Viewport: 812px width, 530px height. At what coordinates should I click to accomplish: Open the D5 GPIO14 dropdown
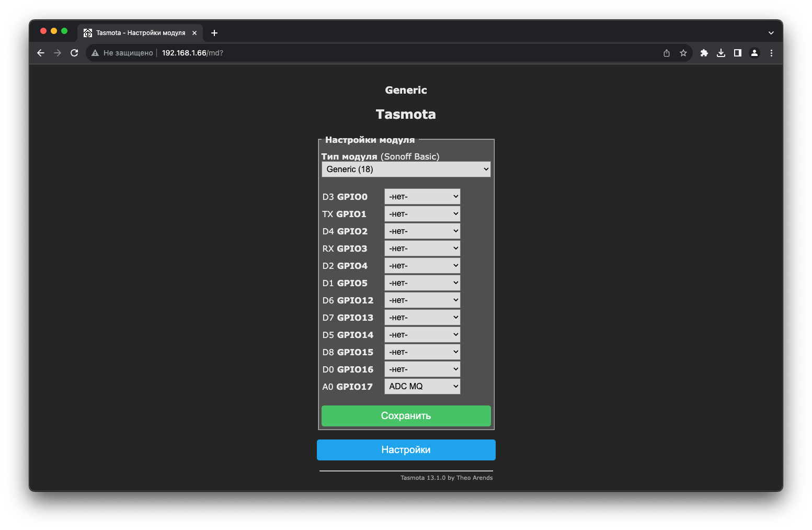[x=422, y=335]
